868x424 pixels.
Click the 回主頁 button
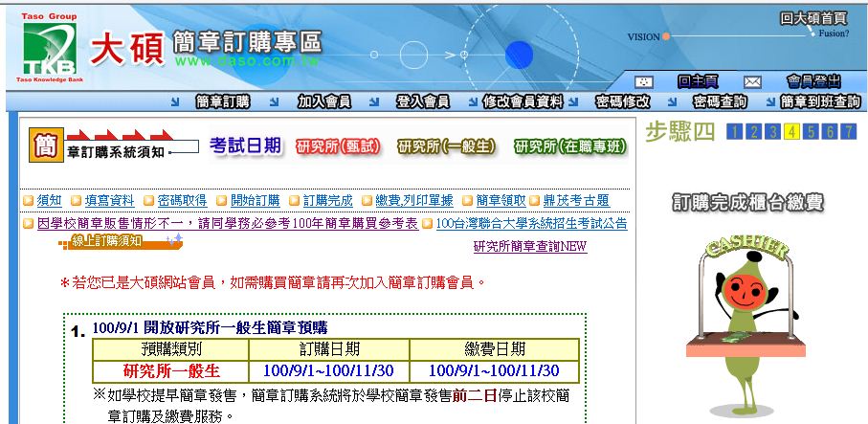pos(698,82)
